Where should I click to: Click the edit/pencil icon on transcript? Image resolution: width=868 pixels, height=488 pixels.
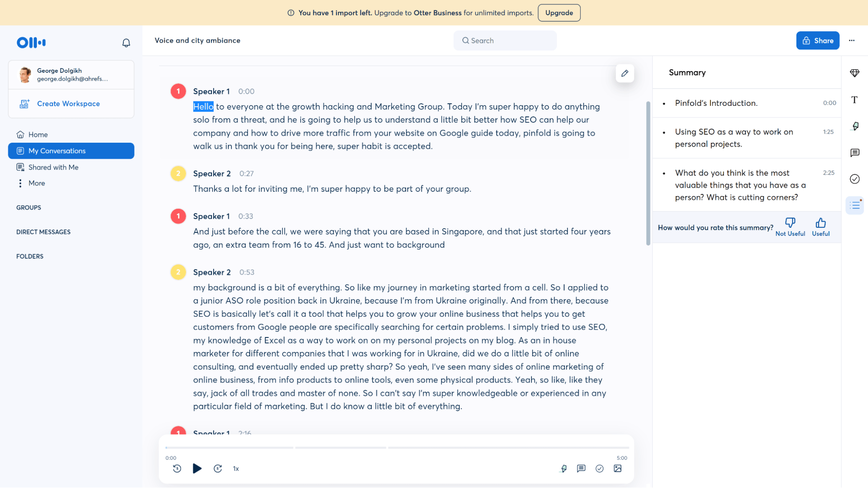pos(625,73)
